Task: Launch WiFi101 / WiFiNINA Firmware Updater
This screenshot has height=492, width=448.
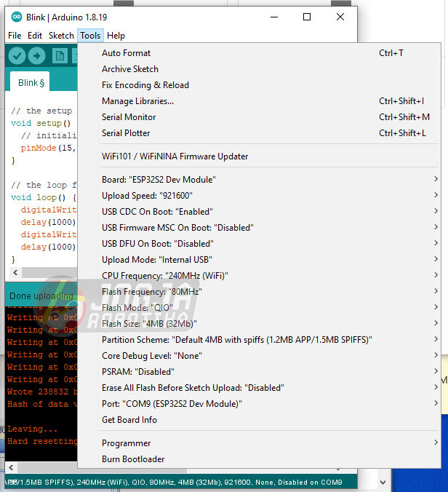Action: (259, 156)
